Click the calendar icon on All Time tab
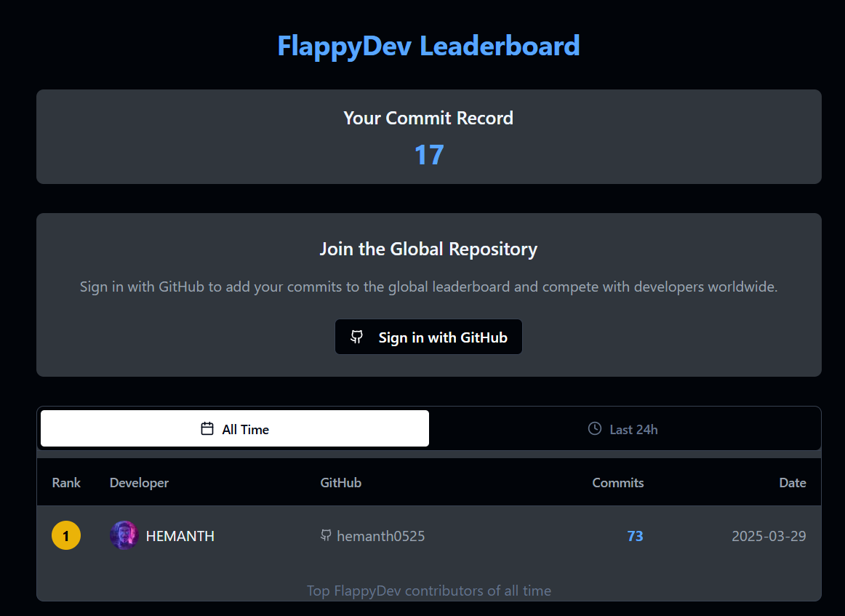The width and height of the screenshot is (845, 616). 207,428
